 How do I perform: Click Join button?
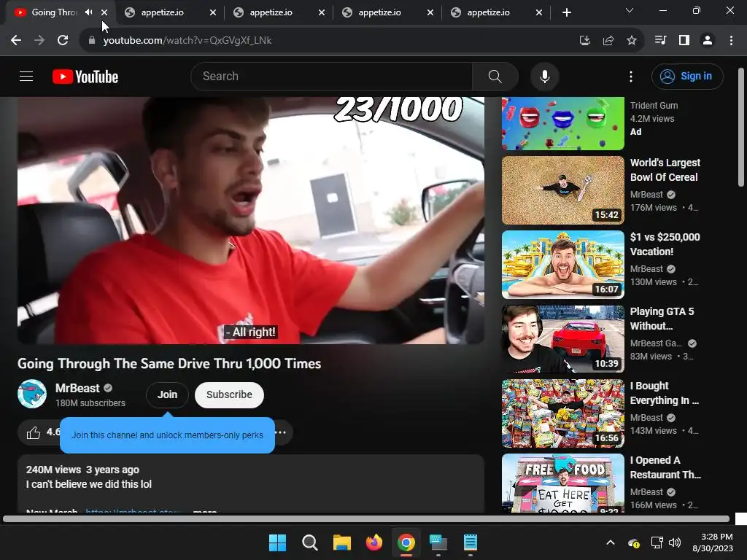[x=167, y=394]
